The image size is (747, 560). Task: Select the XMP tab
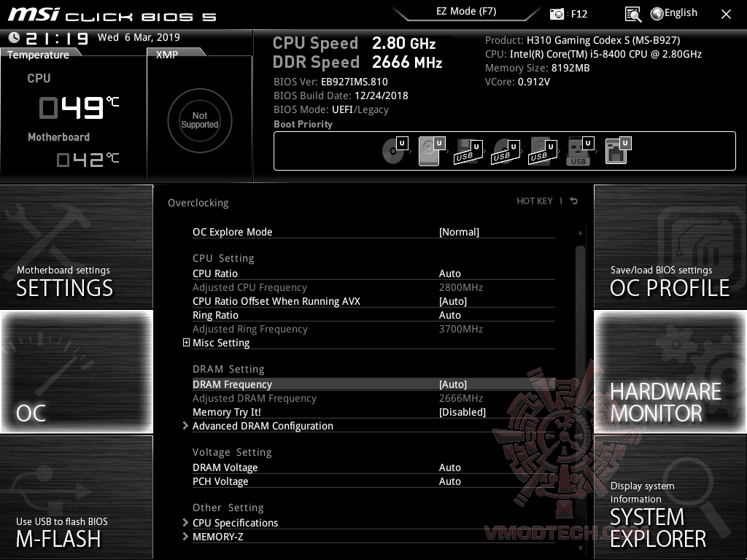pos(168,54)
